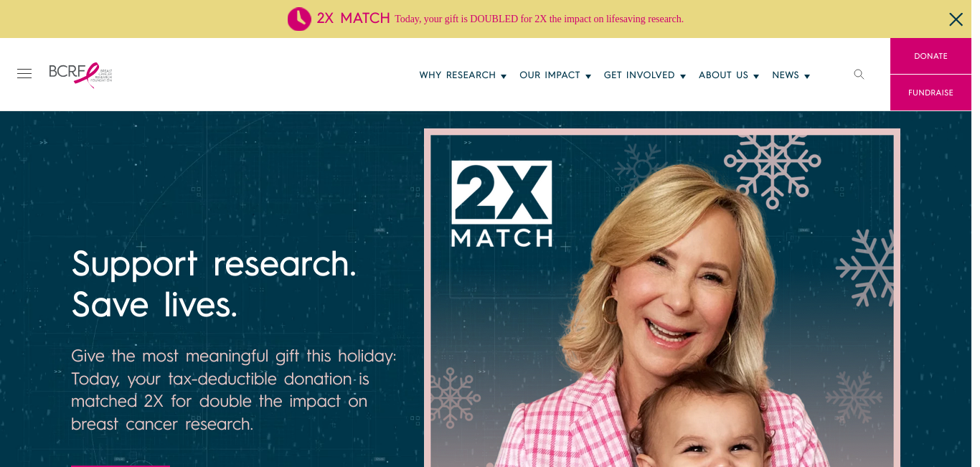The height and width of the screenshot is (467, 980).
Task: Select the GET INVOLVED menu item
Action: pyautogui.click(x=639, y=75)
